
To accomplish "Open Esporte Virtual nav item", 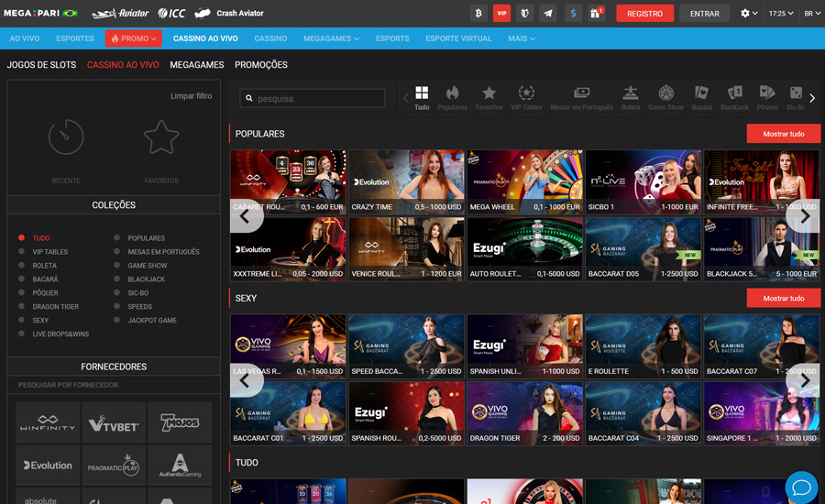I will pyautogui.click(x=458, y=38).
